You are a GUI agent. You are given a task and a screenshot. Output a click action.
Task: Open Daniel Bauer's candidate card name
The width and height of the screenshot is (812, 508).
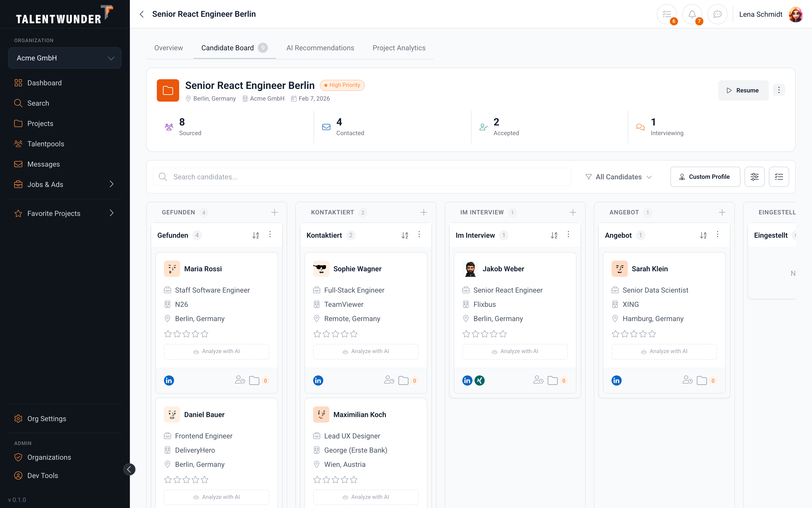pos(204,415)
